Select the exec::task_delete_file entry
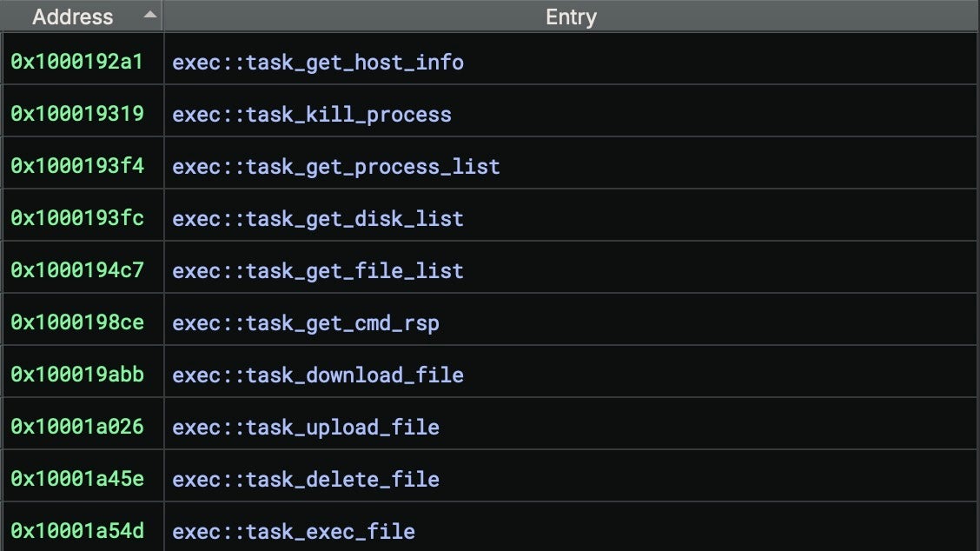The height and width of the screenshot is (551, 980). tap(306, 480)
